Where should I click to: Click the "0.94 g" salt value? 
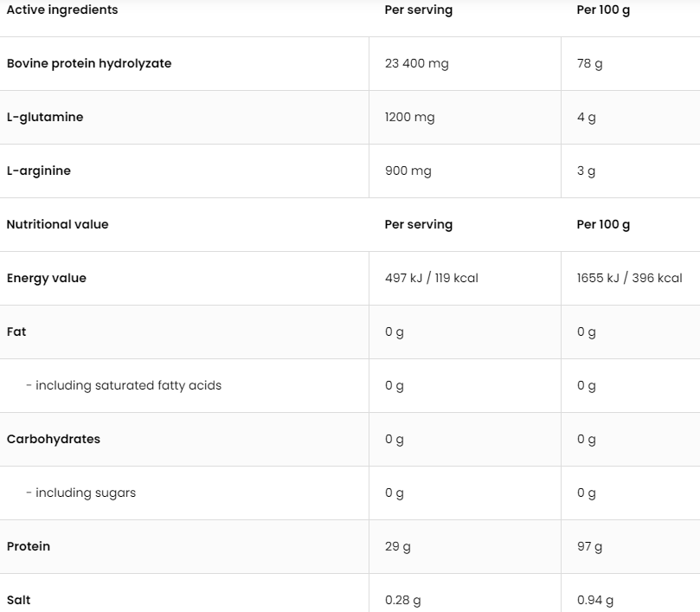pos(594,600)
